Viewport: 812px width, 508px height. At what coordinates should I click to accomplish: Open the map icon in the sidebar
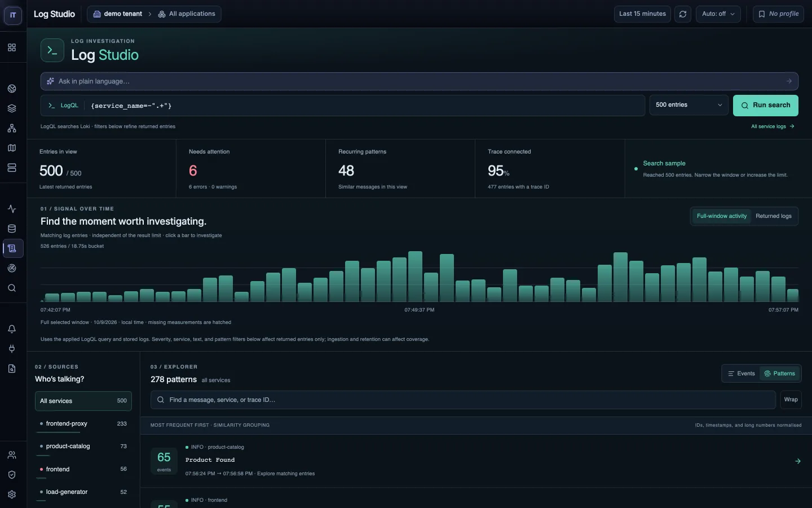click(x=12, y=148)
